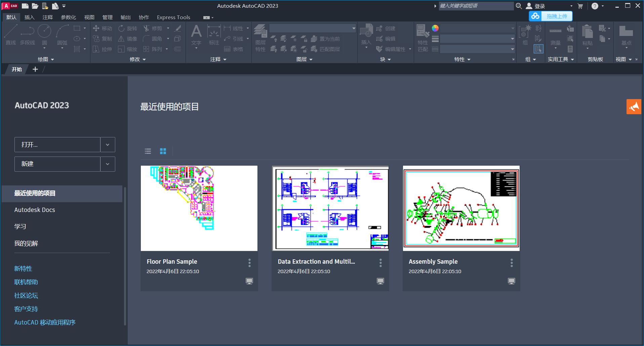Expand the 打开 (Open) dropdown arrow
The image size is (644, 346).
pos(108,144)
